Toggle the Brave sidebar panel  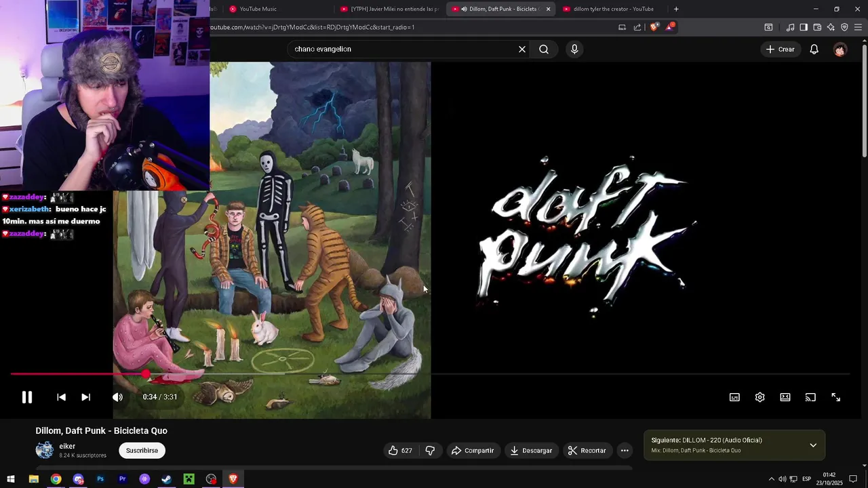tap(804, 27)
